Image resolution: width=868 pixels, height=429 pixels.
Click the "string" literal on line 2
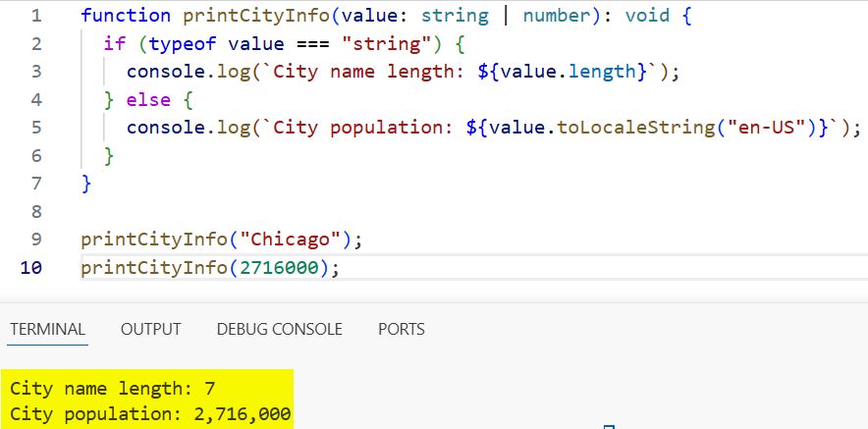coord(387,44)
